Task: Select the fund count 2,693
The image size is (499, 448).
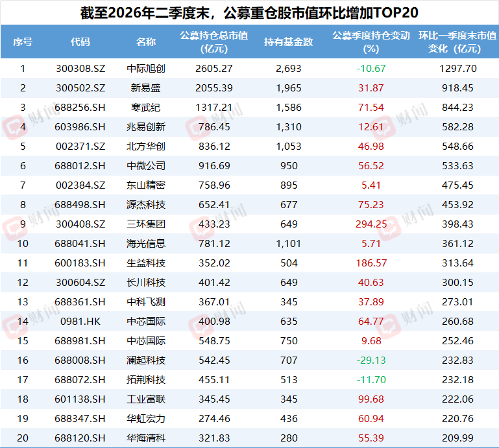Action: point(289,68)
